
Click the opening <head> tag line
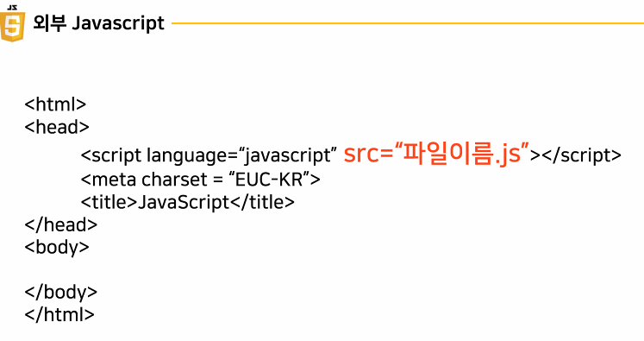click(57, 127)
